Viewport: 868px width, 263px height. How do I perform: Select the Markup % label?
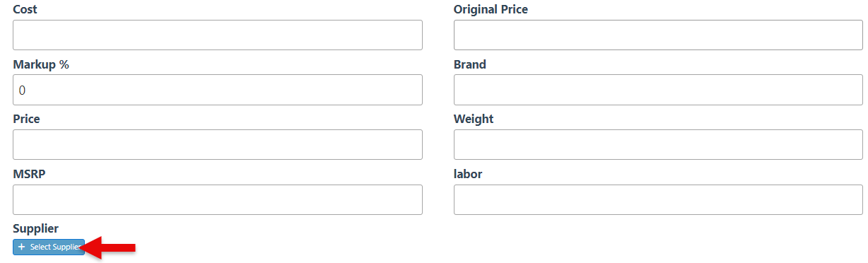pyautogui.click(x=41, y=64)
